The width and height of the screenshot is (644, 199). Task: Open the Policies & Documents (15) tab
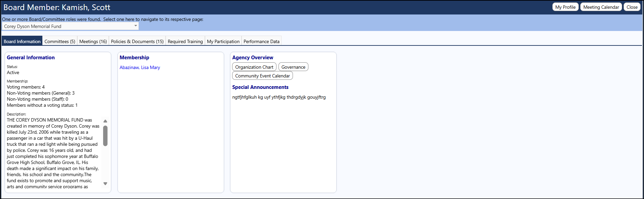[x=137, y=41]
